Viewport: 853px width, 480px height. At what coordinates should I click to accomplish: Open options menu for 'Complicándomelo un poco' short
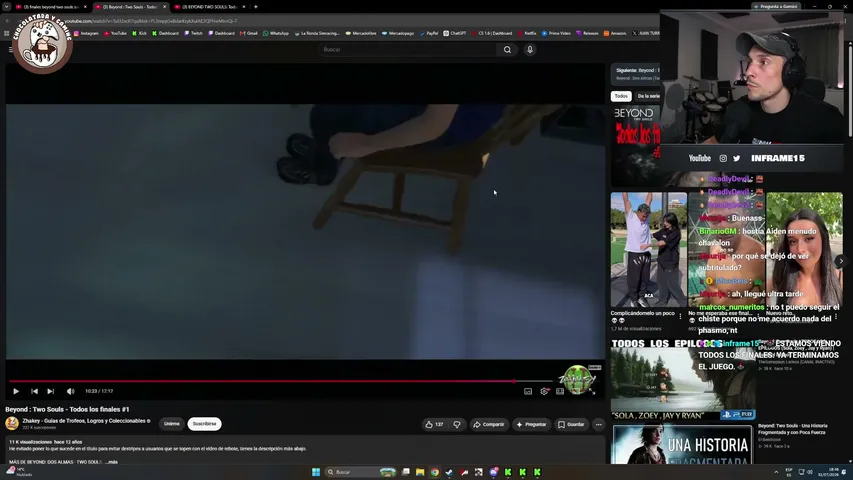[x=680, y=316]
